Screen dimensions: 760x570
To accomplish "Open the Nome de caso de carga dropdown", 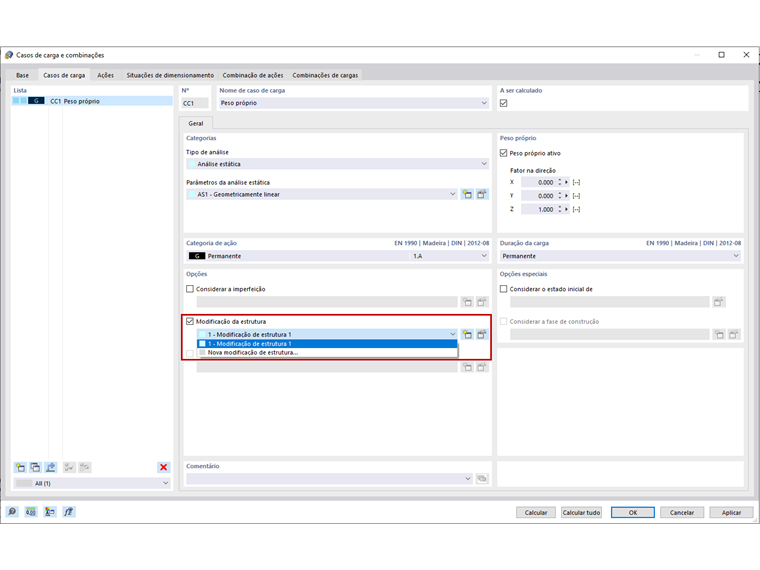I will point(484,103).
